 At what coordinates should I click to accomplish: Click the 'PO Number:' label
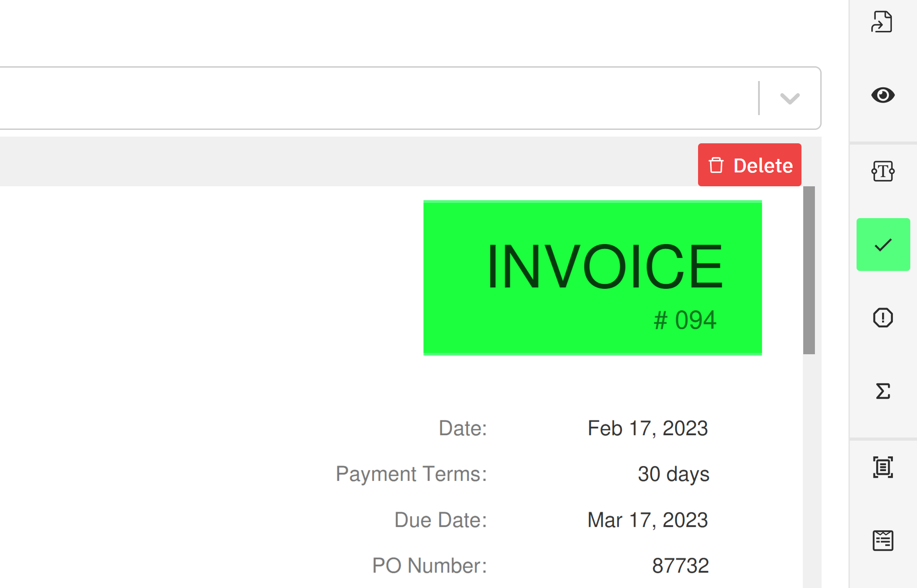click(429, 566)
